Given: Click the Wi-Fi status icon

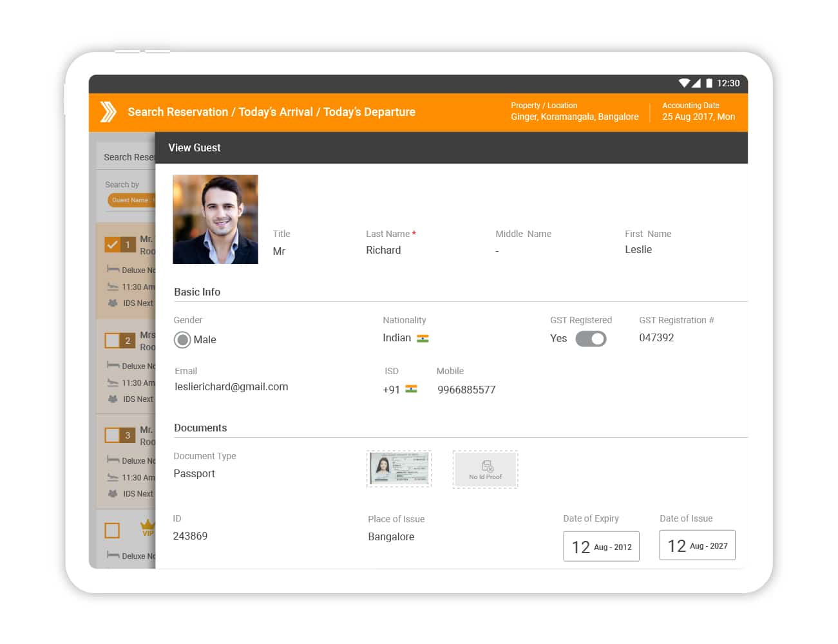Looking at the screenshot, I should pyautogui.click(x=685, y=83).
